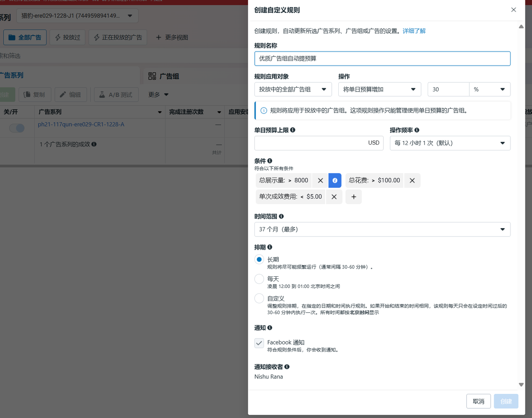This screenshot has height=418, width=532.
Task: Click info icon next to 操作频率
Action: pos(416,130)
